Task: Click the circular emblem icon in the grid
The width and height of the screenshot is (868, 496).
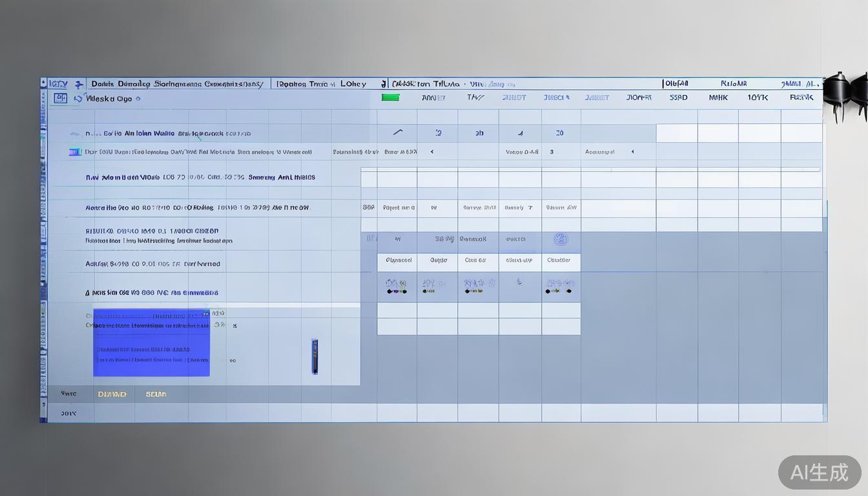Action: 560,240
